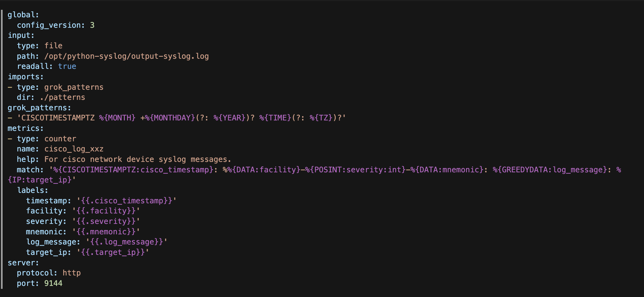The width and height of the screenshot is (644, 297).
Task: Click the port number 9144
Action: 53,283
